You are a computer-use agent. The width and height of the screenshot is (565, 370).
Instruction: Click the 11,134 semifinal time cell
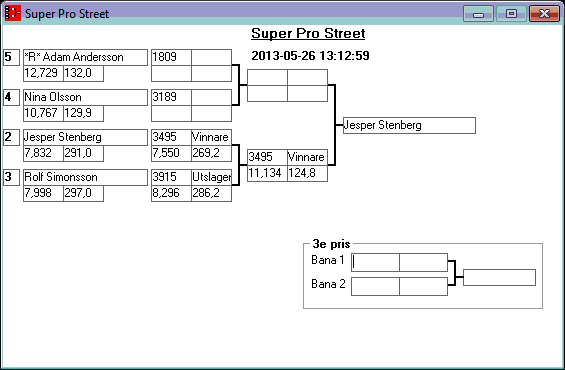(x=267, y=173)
